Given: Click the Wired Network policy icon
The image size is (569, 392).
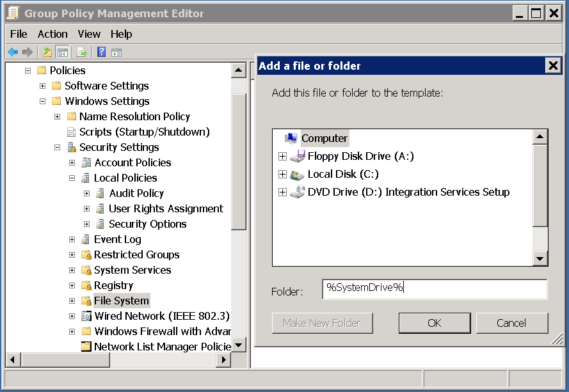Looking at the screenshot, I should point(86,316).
